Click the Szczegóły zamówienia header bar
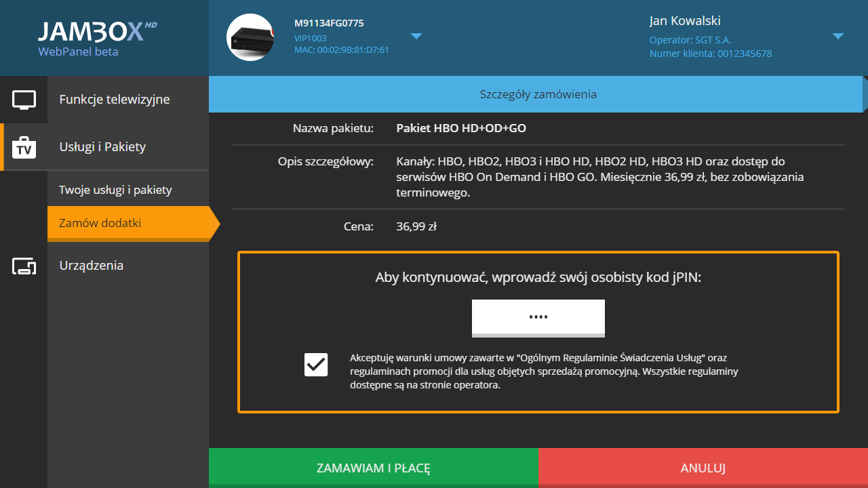 click(538, 94)
